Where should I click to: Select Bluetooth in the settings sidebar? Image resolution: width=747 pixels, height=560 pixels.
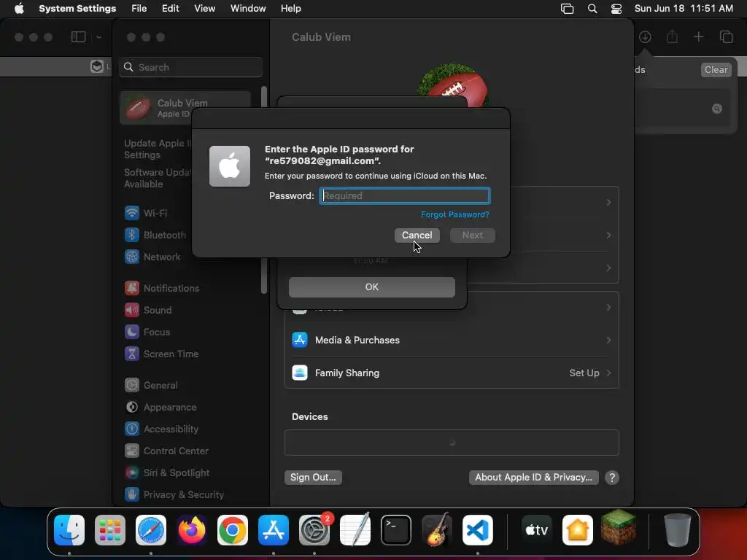tap(155, 235)
